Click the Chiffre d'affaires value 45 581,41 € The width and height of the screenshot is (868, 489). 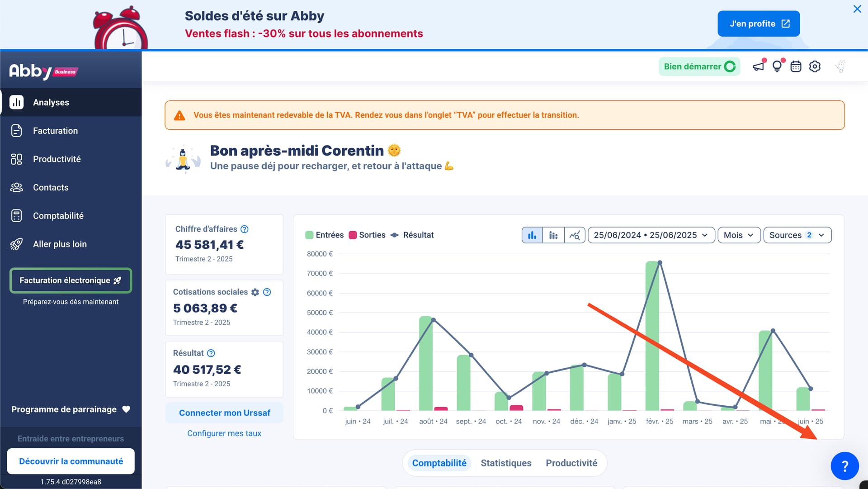209,245
